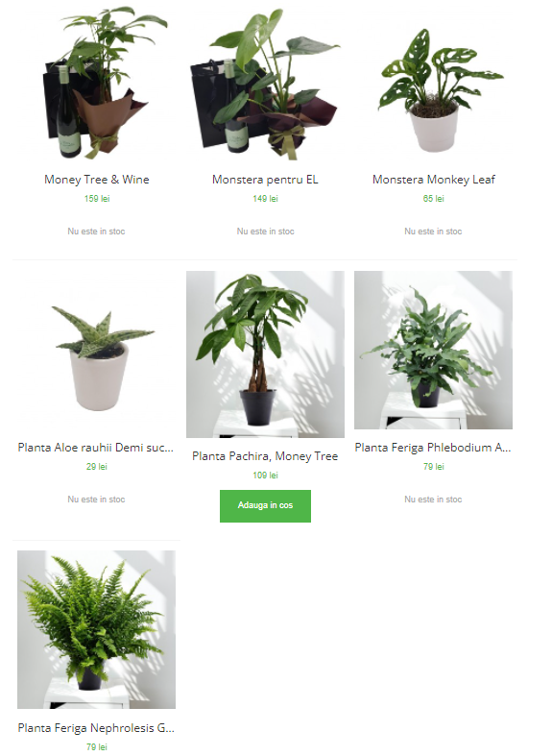The width and height of the screenshot is (552, 756).
Task: View the Aloe rauhii plant photo
Action: tap(96, 350)
